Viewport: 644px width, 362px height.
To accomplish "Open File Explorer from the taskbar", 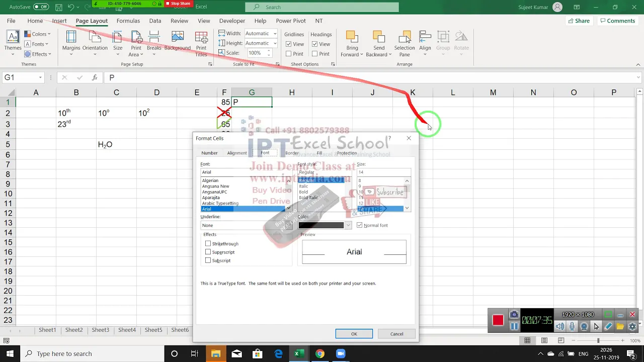I will [215, 353].
